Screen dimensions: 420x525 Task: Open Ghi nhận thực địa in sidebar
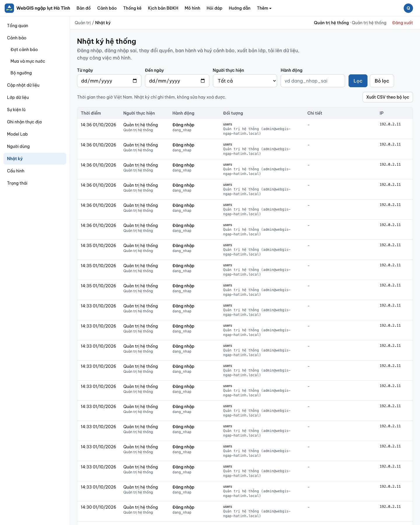pyautogui.click(x=35, y=122)
